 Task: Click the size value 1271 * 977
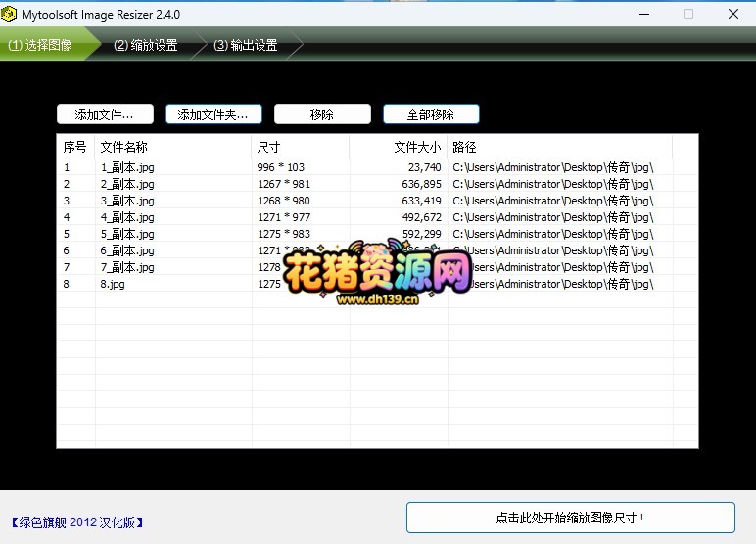click(x=284, y=217)
